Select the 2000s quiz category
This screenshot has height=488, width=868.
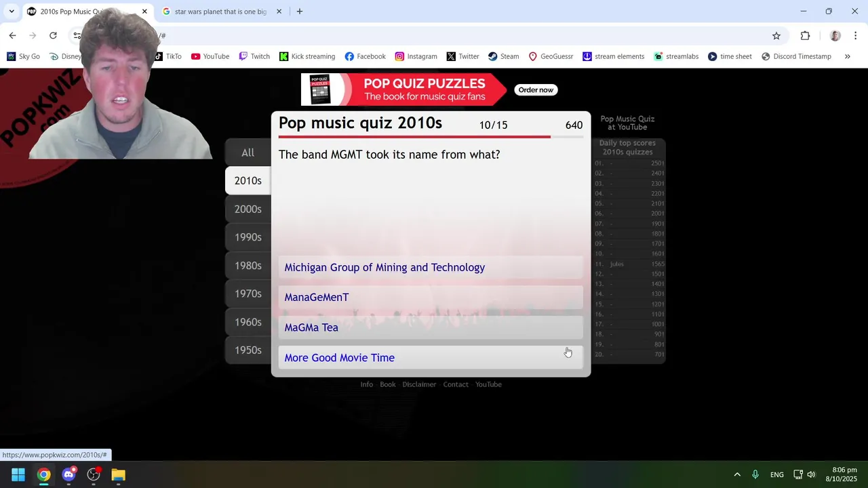click(248, 209)
